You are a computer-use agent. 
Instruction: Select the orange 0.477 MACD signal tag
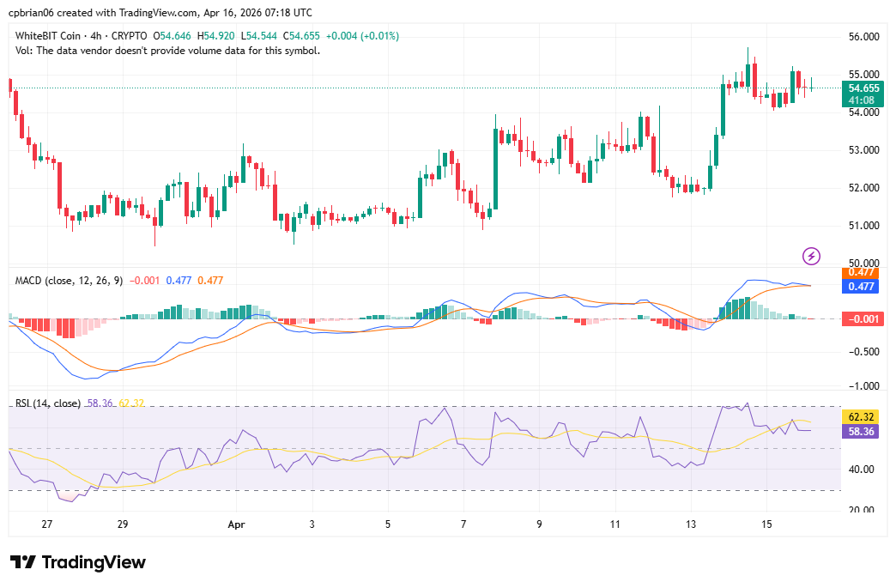(863, 273)
